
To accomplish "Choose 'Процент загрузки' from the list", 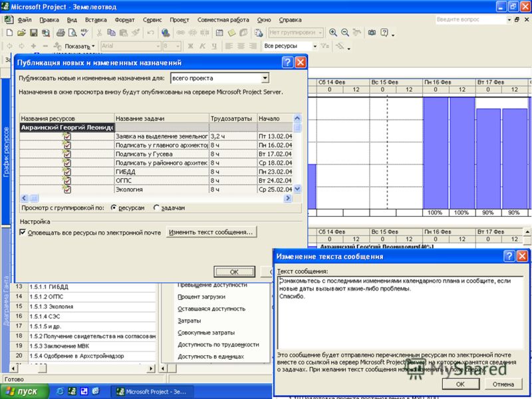I will point(201,297).
